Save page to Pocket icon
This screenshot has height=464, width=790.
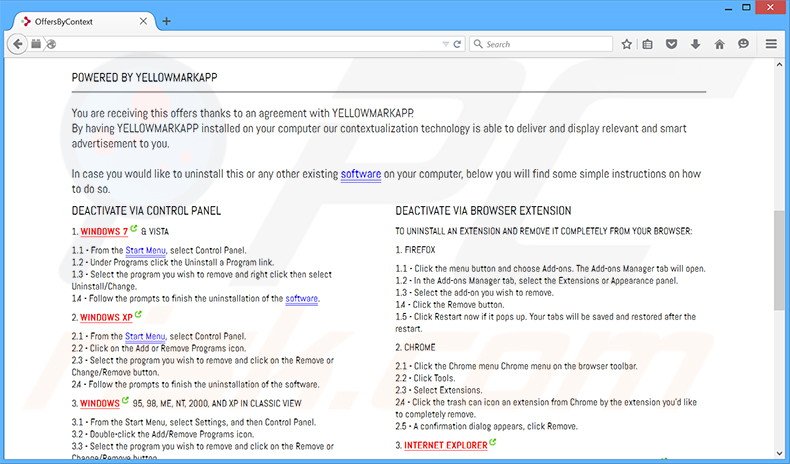tap(671, 44)
